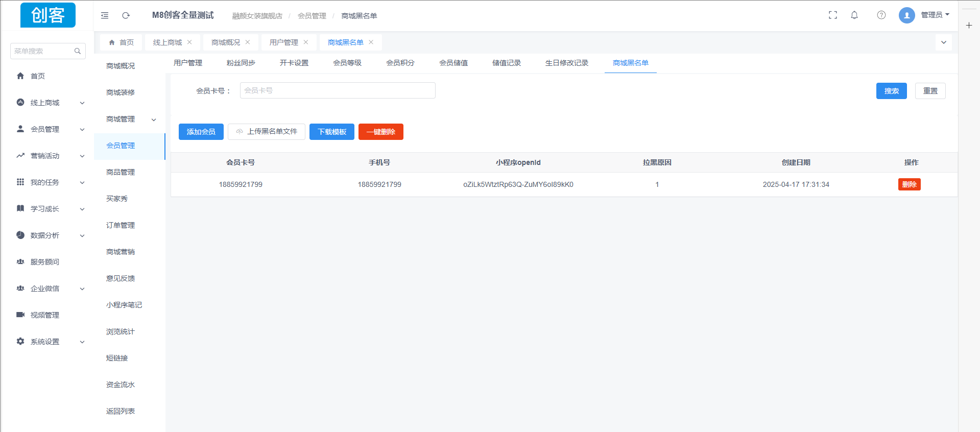Open 小程序笔记 in submenu
This screenshot has height=432, width=980.
[x=124, y=305]
